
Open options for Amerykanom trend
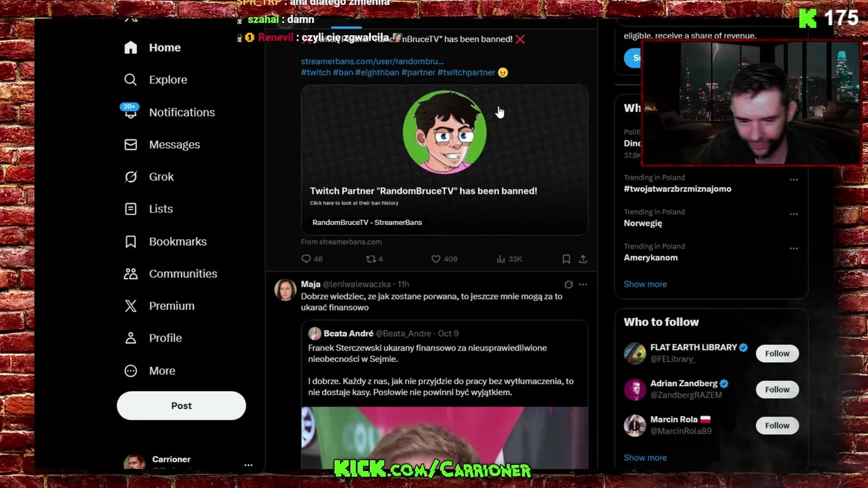coord(793,249)
